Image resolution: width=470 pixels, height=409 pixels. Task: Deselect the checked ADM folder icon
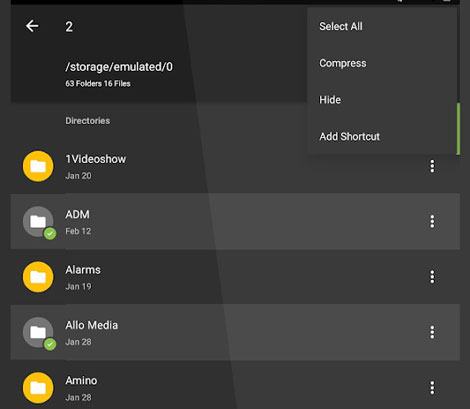(x=38, y=221)
